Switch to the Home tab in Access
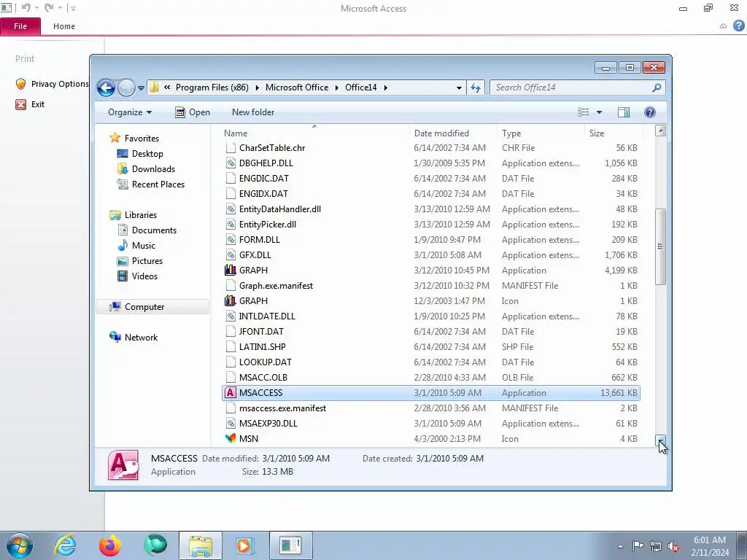Screen dimensions: 747x560 tap(64, 26)
